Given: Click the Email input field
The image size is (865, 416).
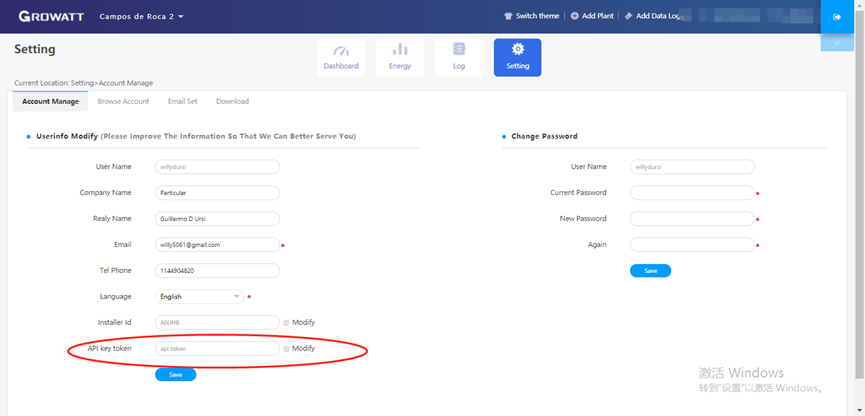Looking at the screenshot, I should coord(217,244).
